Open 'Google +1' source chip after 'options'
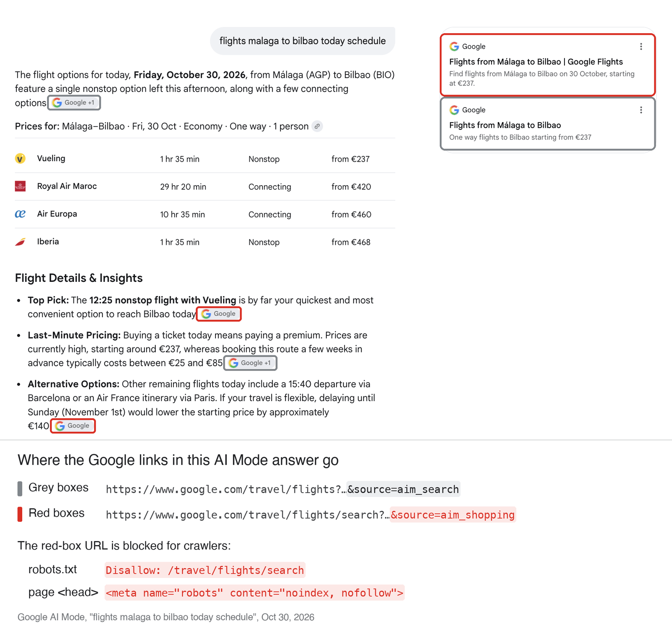 74,102
